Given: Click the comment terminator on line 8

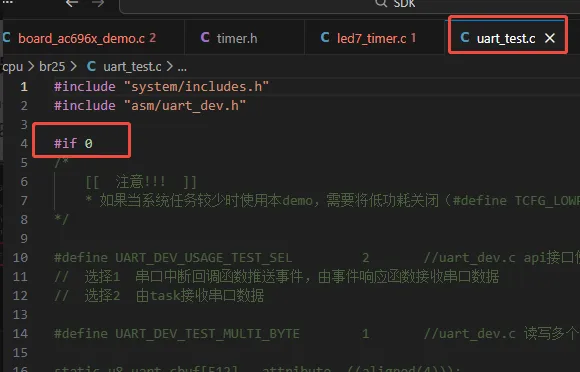Looking at the screenshot, I should [x=61, y=219].
